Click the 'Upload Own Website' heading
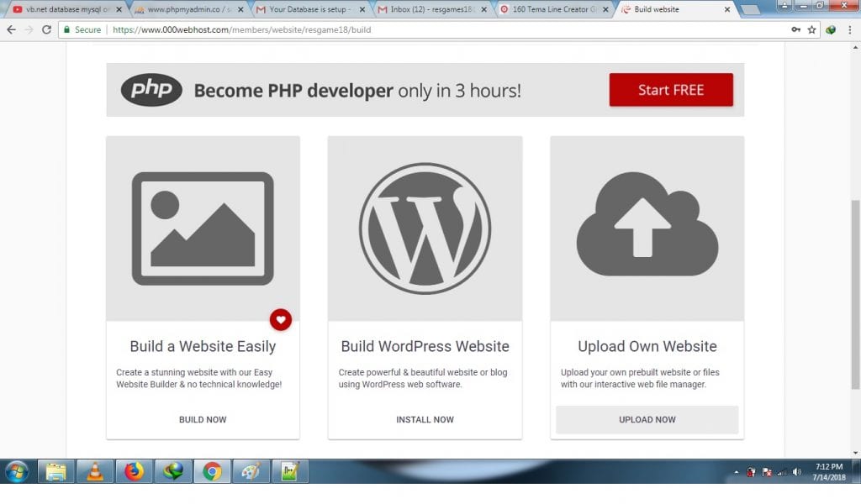Viewport: 861px width, 504px height. (x=647, y=347)
